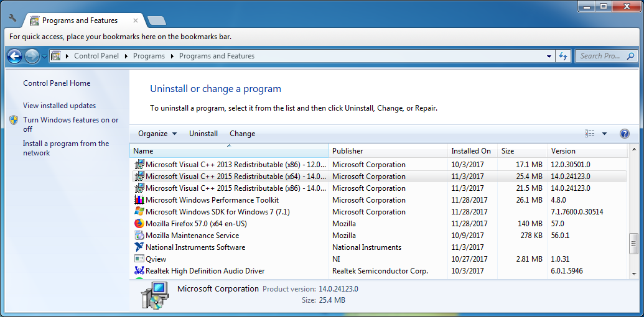Image resolution: width=644 pixels, height=317 pixels.
Task: Click Programs and Features breadcrumb
Action: click(x=217, y=56)
